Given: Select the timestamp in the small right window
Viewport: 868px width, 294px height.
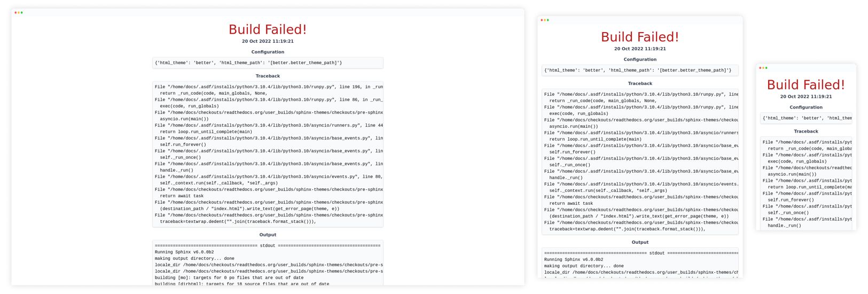Looking at the screenshot, I should [806, 97].
